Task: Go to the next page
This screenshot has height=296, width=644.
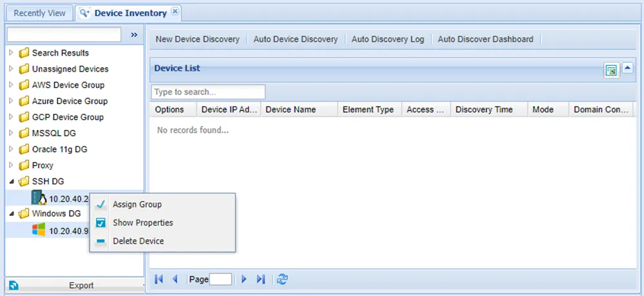Action: (x=245, y=279)
